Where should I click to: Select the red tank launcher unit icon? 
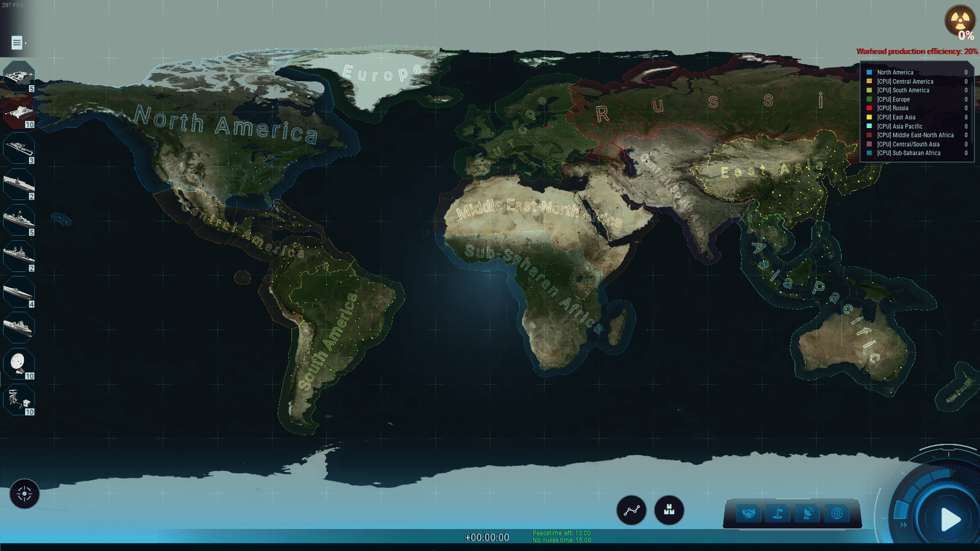click(x=19, y=113)
